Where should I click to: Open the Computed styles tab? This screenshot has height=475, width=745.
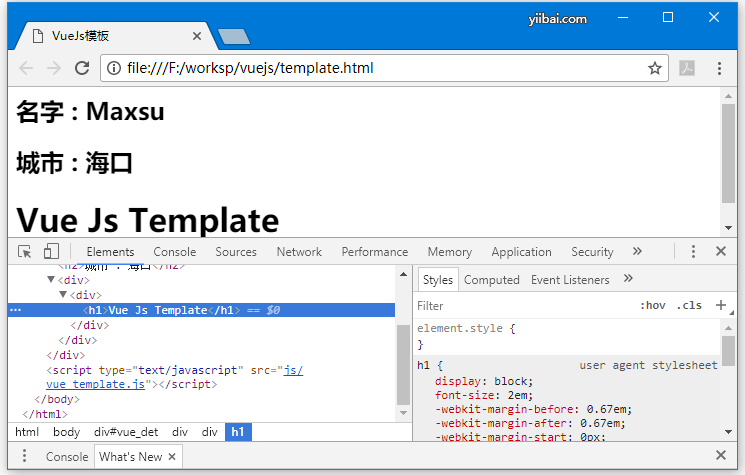click(491, 280)
